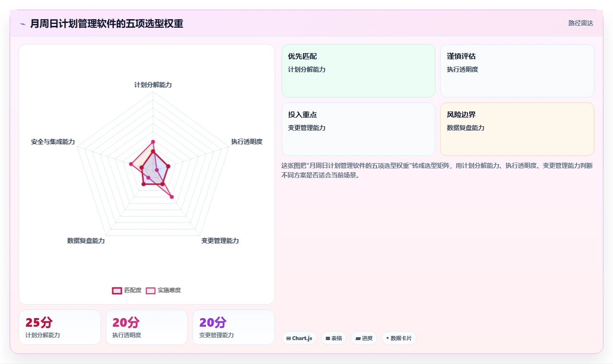Toggle the 匹配度 legend swatch
Viewport: 613px width, 364px height.
(x=117, y=290)
